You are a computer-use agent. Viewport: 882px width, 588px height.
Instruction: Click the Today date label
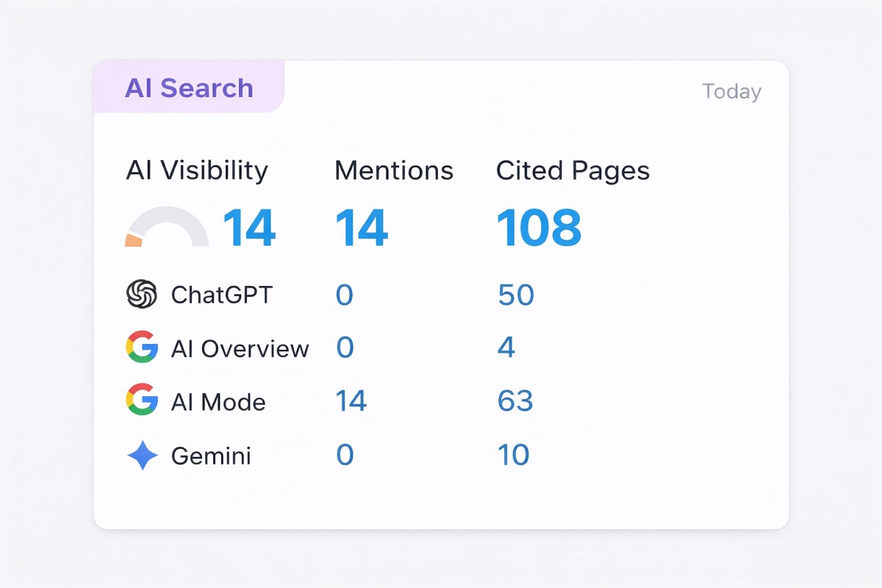tap(731, 92)
